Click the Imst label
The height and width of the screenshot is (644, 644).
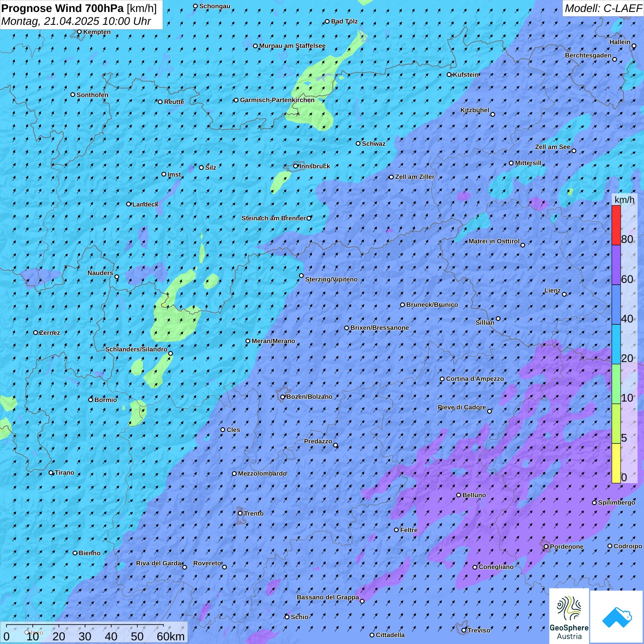174,174
